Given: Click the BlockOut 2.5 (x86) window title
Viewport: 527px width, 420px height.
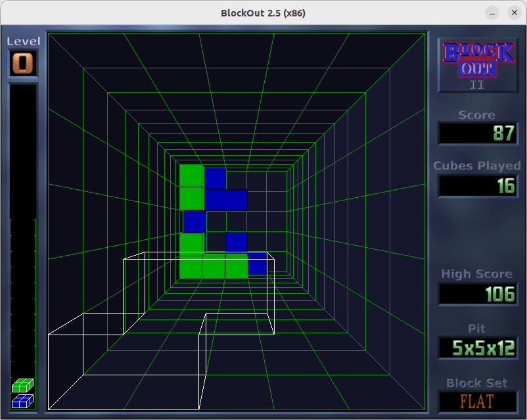Looking at the screenshot, I should (x=263, y=13).
